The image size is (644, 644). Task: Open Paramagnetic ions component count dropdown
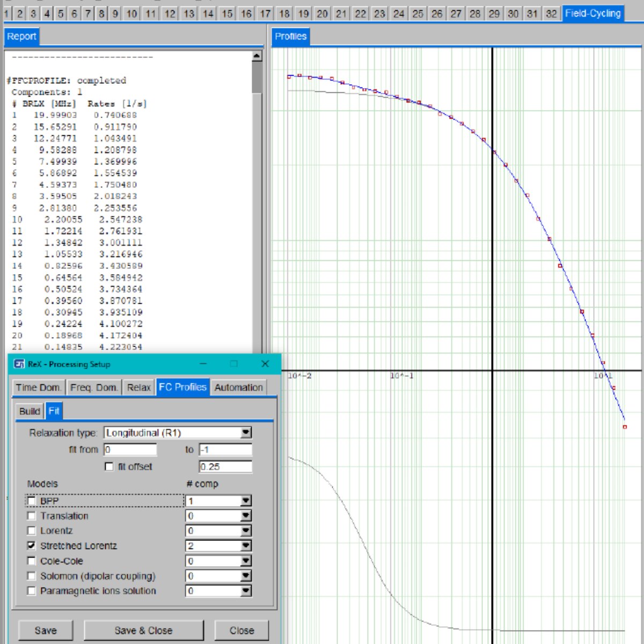tap(246, 591)
